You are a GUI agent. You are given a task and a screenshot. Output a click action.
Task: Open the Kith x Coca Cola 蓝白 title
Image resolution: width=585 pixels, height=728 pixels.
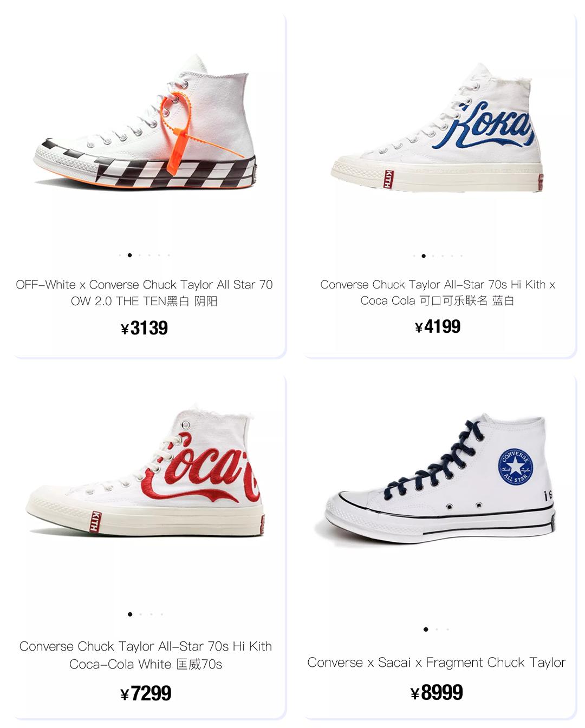pyautogui.click(x=438, y=292)
